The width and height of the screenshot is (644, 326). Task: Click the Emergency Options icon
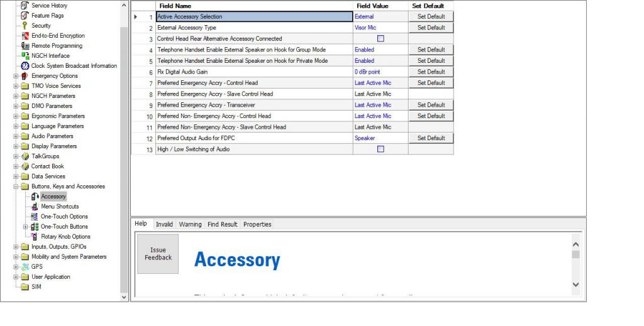[25, 76]
